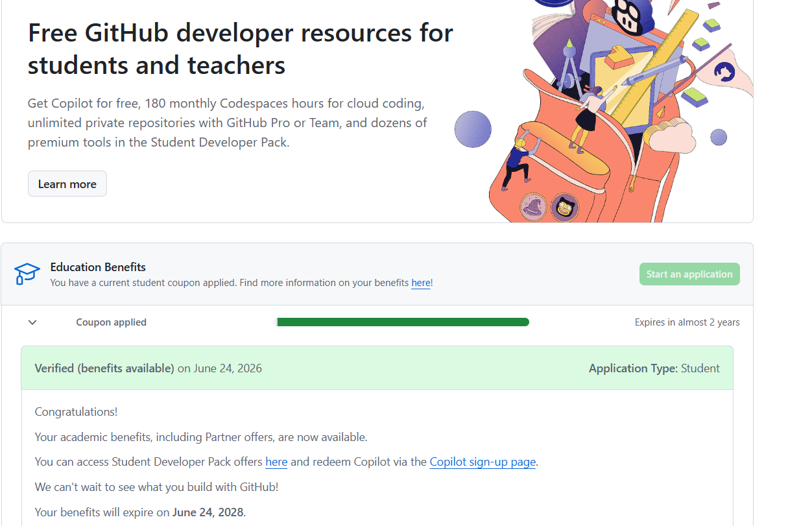Click the Learn more button

pyautogui.click(x=67, y=184)
